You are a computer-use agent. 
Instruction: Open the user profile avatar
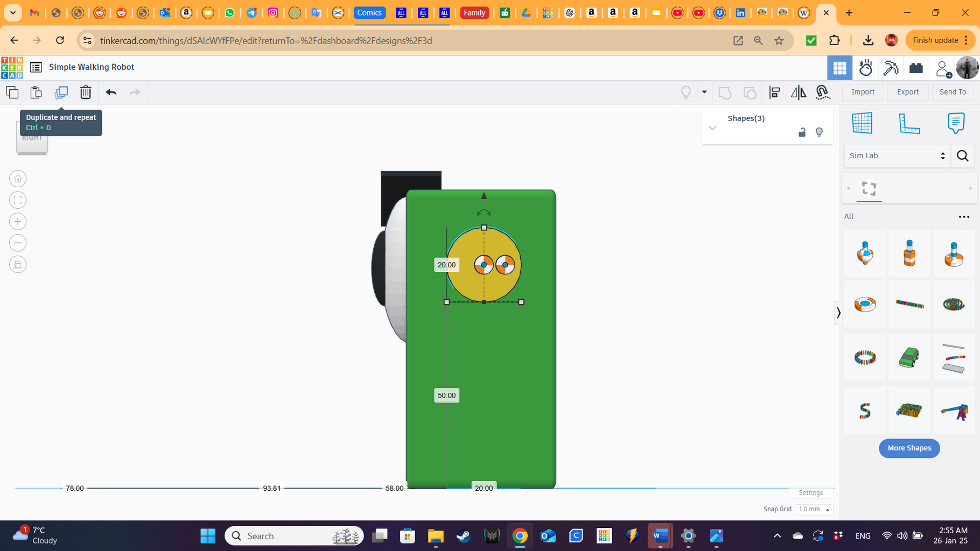coord(967,68)
